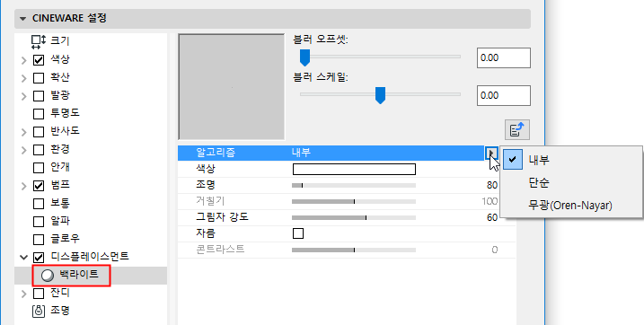
Task: Adjust the 그림자 강도 slider
Action: pyautogui.click(x=354, y=218)
